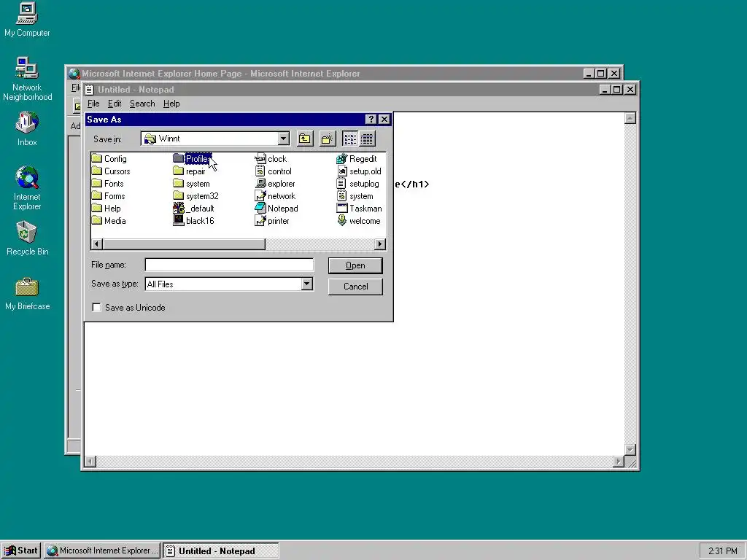Click the File name input field
747x560 pixels.
[x=229, y=265]
